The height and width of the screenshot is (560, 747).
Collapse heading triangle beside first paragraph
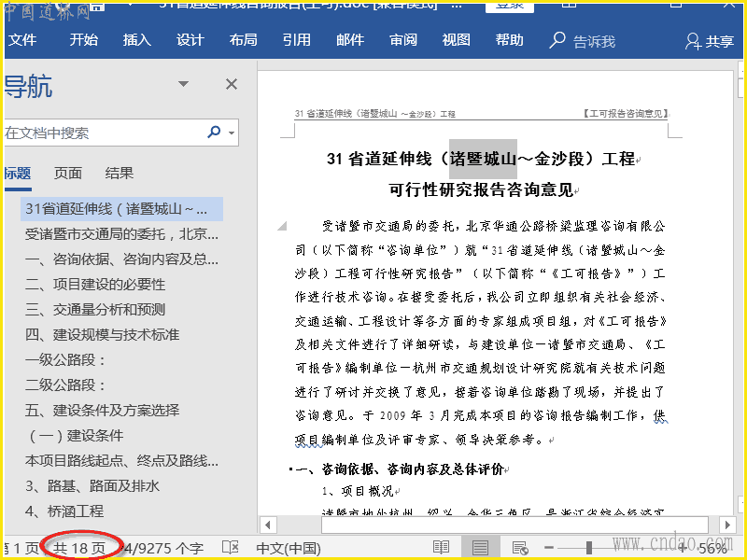[x=283, y=225]
